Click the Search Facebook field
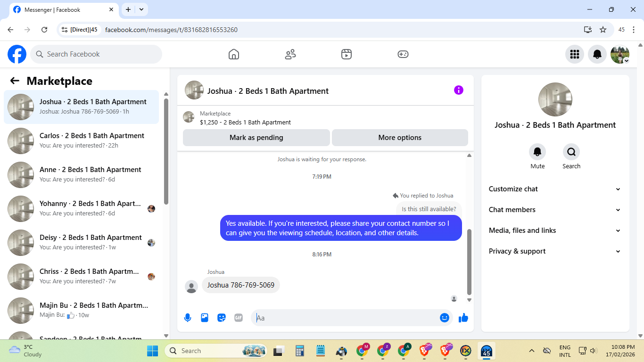The height and width of the screenshot is (362, 644). 96,54
